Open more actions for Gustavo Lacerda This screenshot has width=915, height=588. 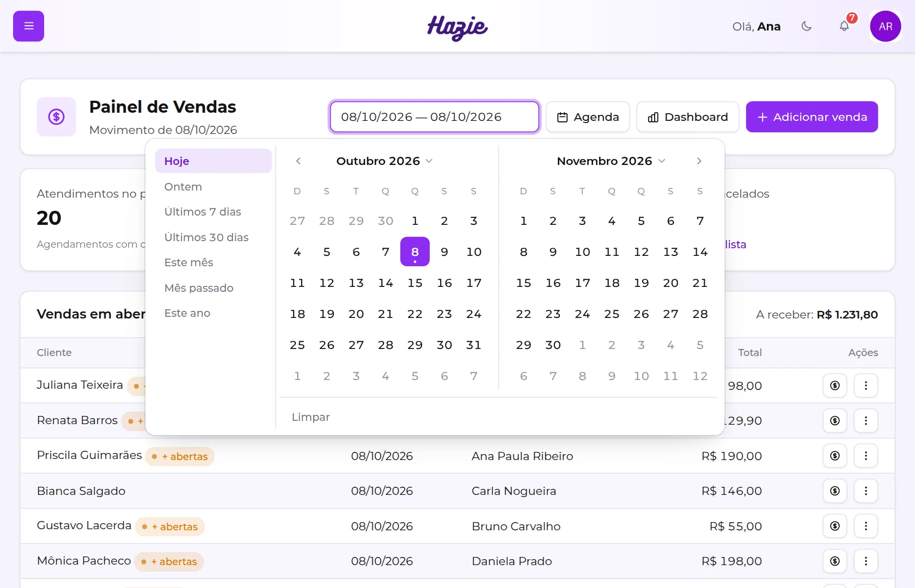pyautogui.click(x=866, y=526)
